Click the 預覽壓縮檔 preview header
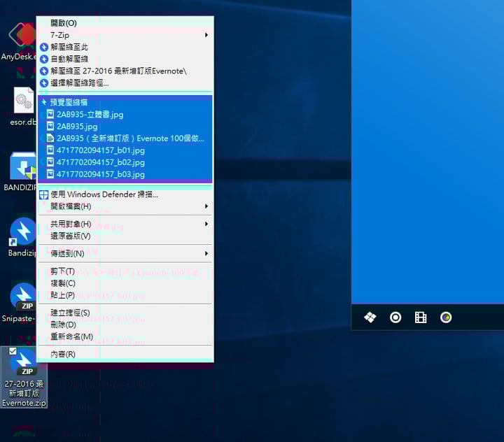This screenshot has height=442, width=504. (125, 102)
